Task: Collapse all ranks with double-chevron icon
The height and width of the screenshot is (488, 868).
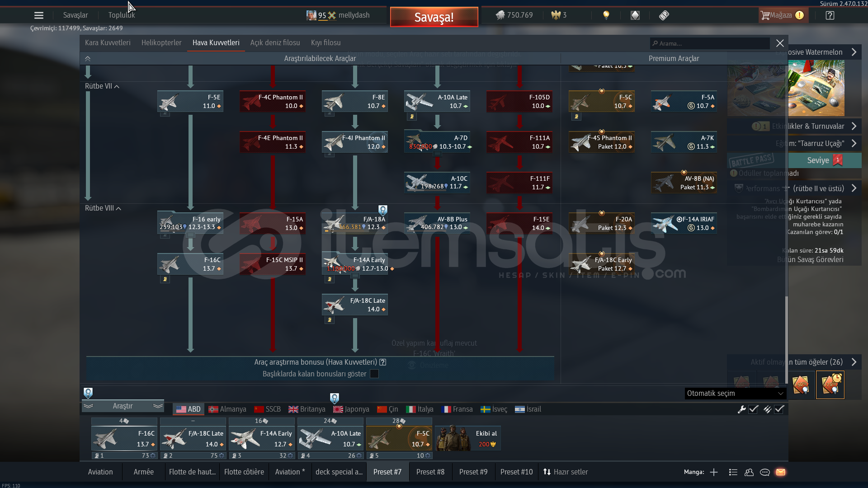Action: pos(88,58)
